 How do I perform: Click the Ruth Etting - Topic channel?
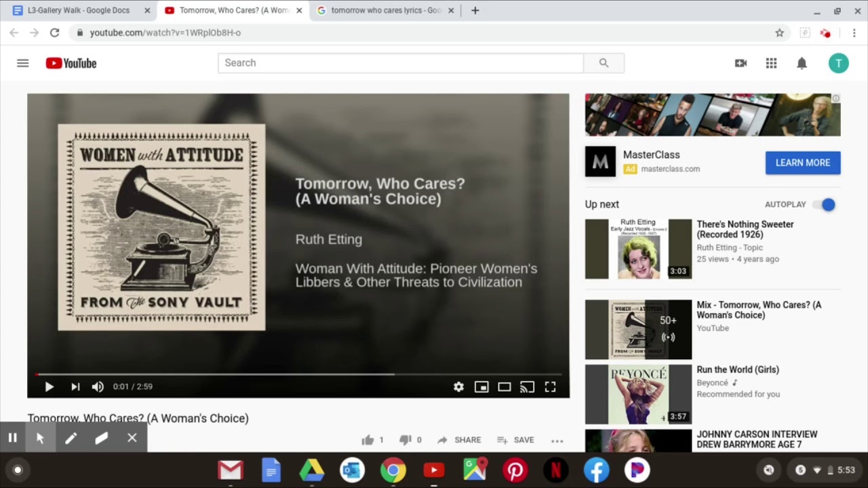click(x=730, y=247)
